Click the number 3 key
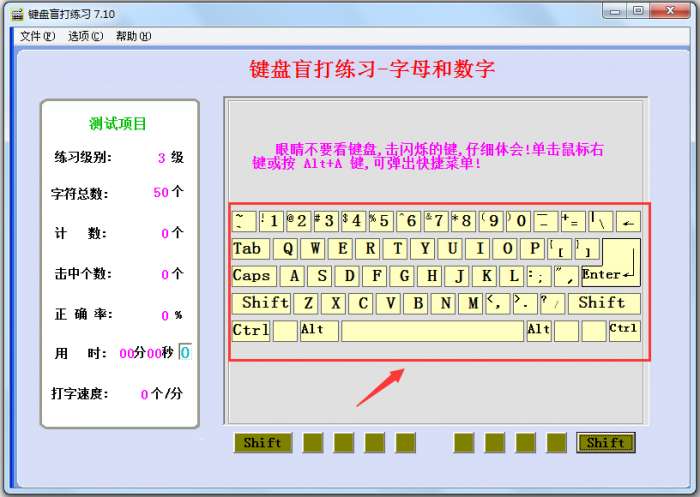The image size is (700, 497). pos(326,221)
